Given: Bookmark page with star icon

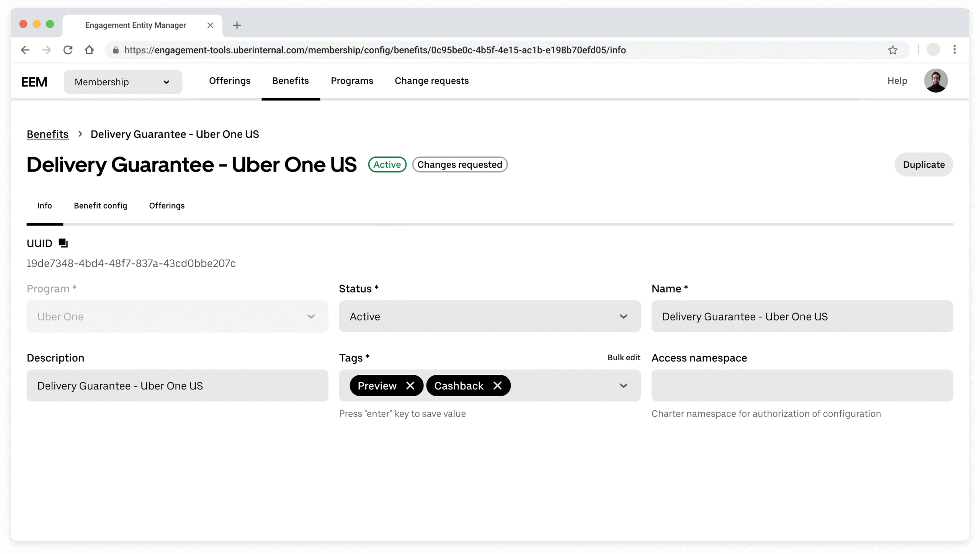Looking at the screenshot, I should pos(892,50).
